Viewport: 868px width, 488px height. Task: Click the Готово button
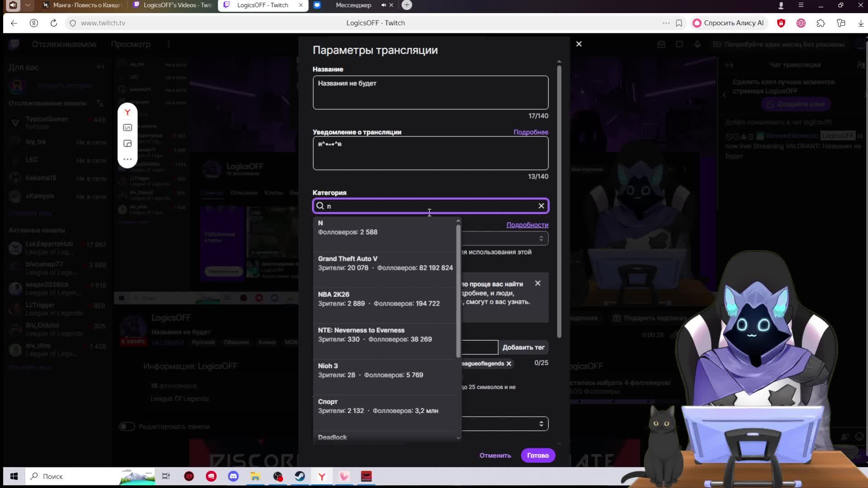pyautogui.click(x=538, y=455)
